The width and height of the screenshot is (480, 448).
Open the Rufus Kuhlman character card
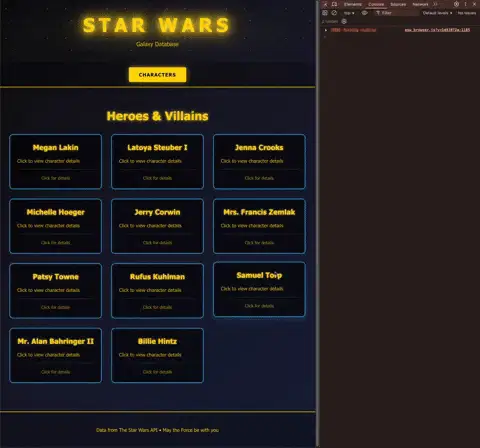coord(157,291)
